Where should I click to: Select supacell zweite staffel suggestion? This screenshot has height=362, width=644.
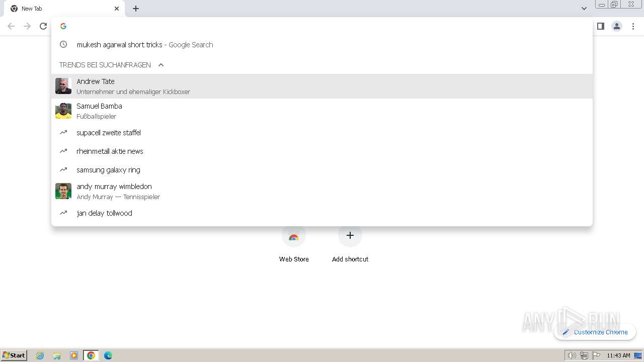click(322, 133)
